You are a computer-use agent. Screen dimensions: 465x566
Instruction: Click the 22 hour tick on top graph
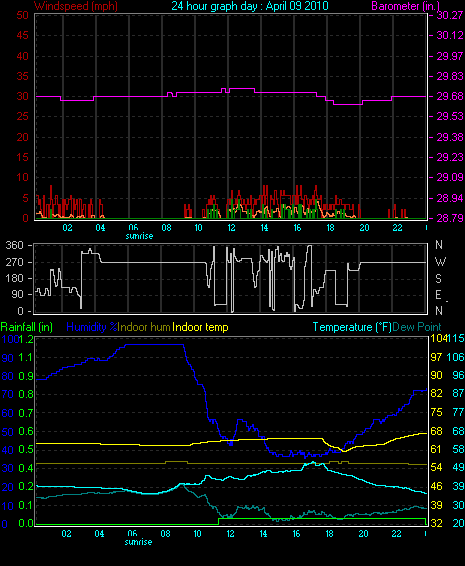pyautogui.click(x=397, y=228)
